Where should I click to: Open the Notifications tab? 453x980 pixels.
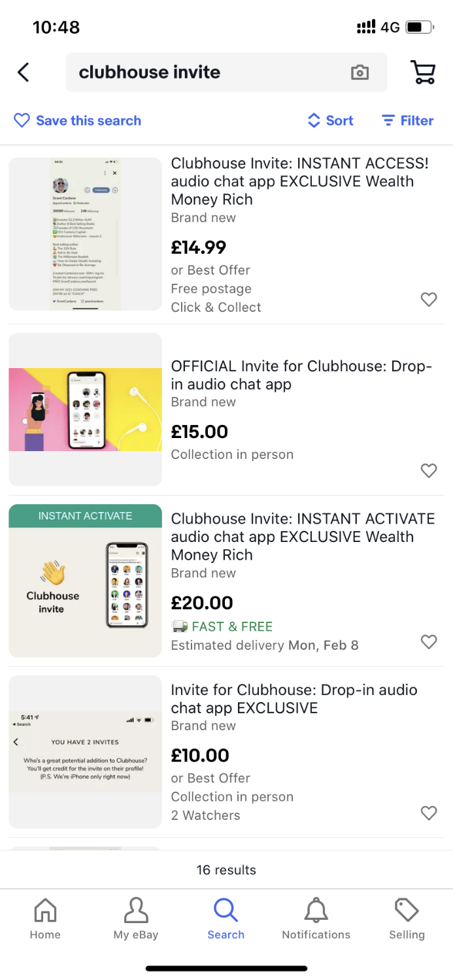(x=316, y=919)
